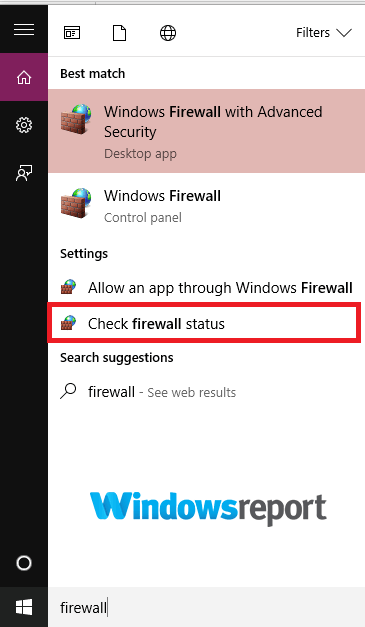Click the Filters chevron arrow

(344, 33)
